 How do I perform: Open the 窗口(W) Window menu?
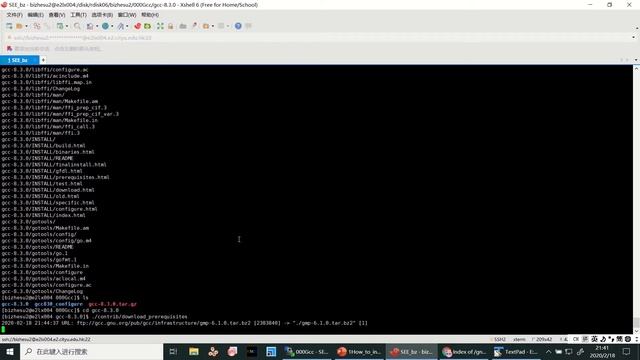[127, 15]
